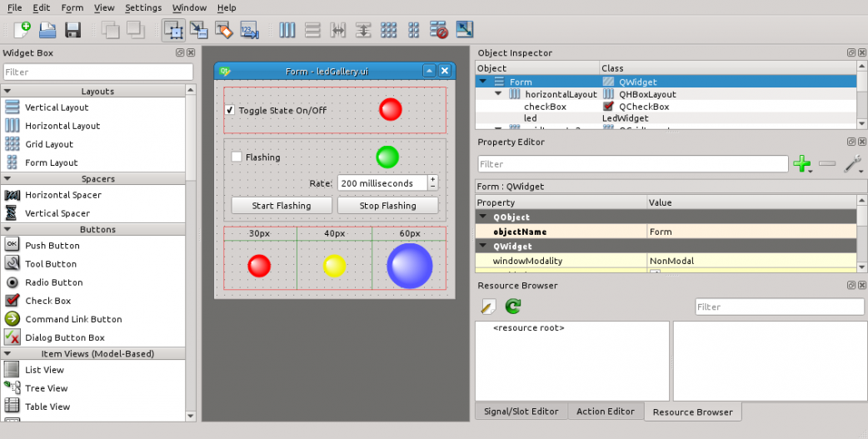The width and height of the screenshot is (868, 439).
Task: Click the Break Layout toolbar icon
Action: 439,30
